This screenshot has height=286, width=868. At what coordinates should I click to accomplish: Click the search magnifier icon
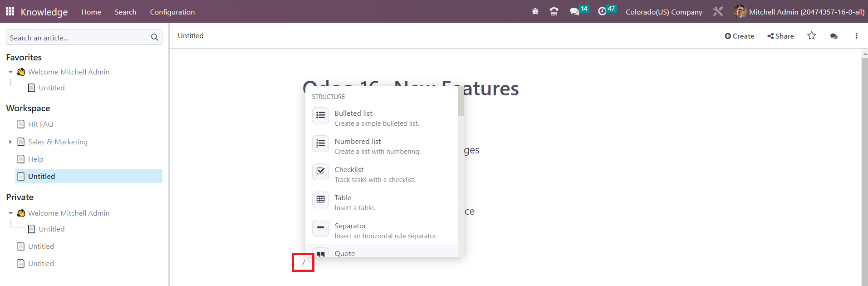(x=155, y=37)
